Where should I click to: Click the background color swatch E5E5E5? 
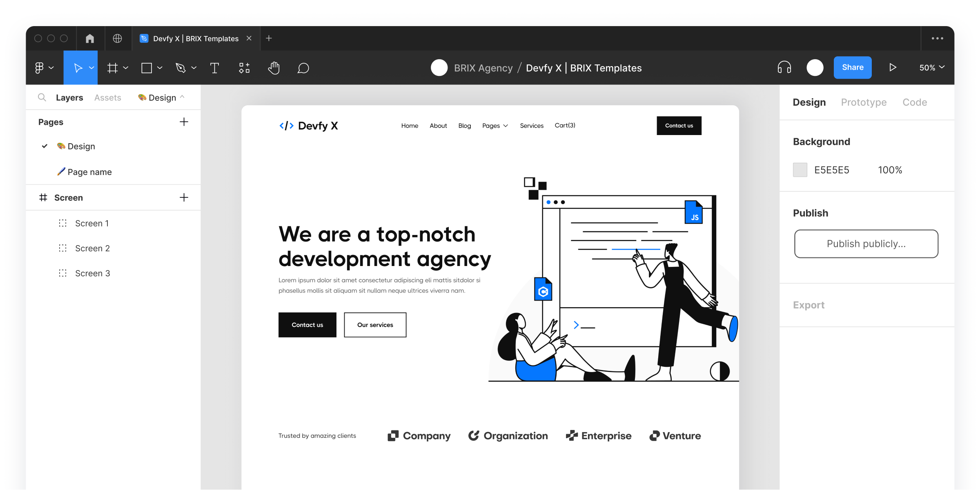click(801, 169)
